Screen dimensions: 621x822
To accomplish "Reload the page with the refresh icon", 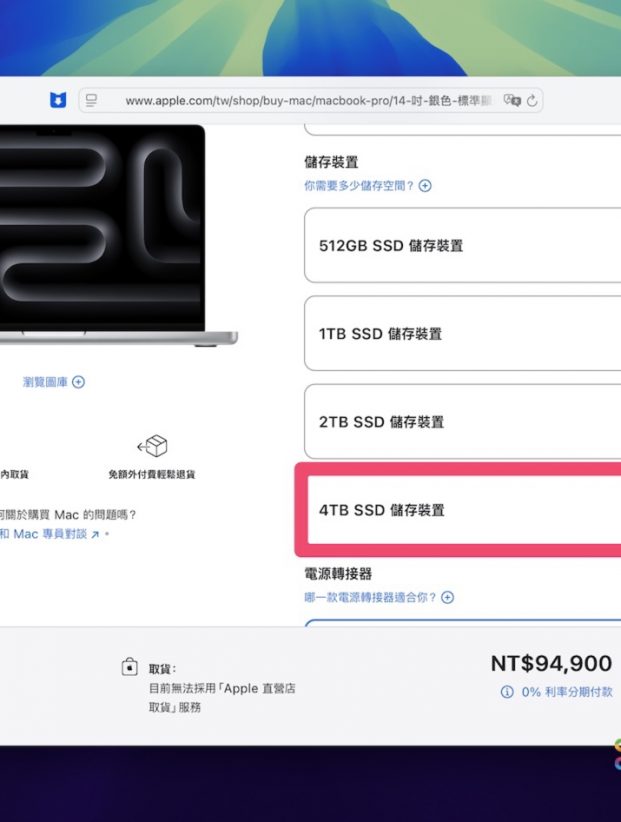I will pos(532,100).
